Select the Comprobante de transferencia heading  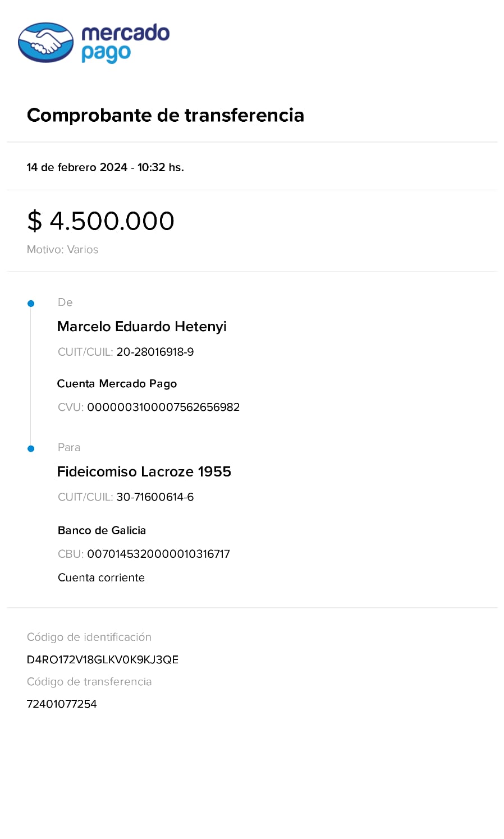[x=166, y=115]
